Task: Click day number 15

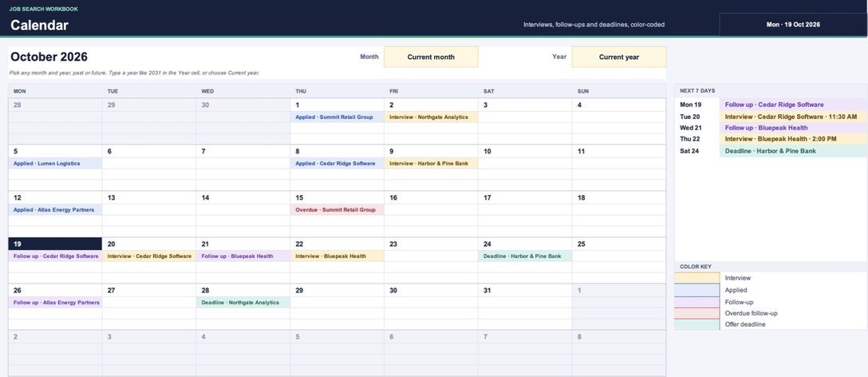Action: point(299,197)
